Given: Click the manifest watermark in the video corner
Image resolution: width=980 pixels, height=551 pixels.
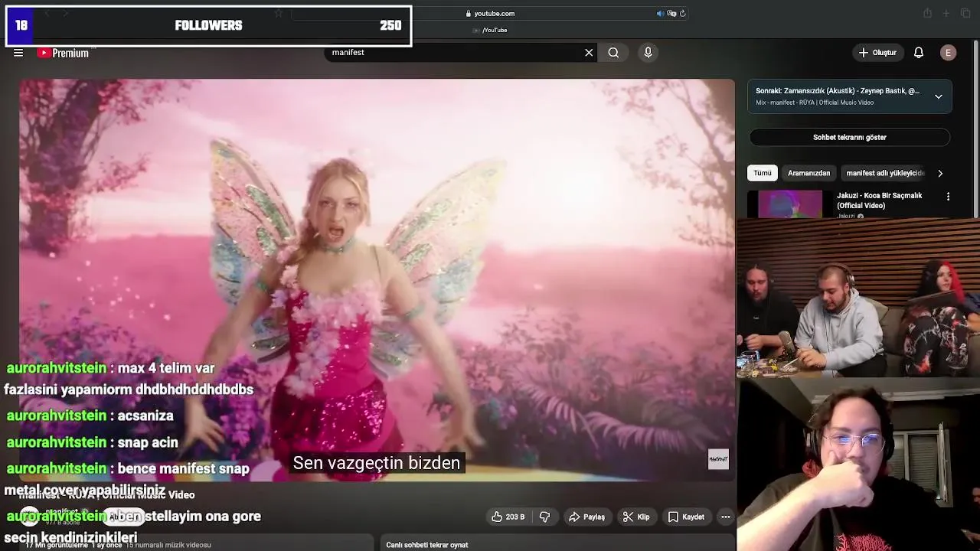Looking at the screenshot, I should pyautogui.click(x=718, y=459).
